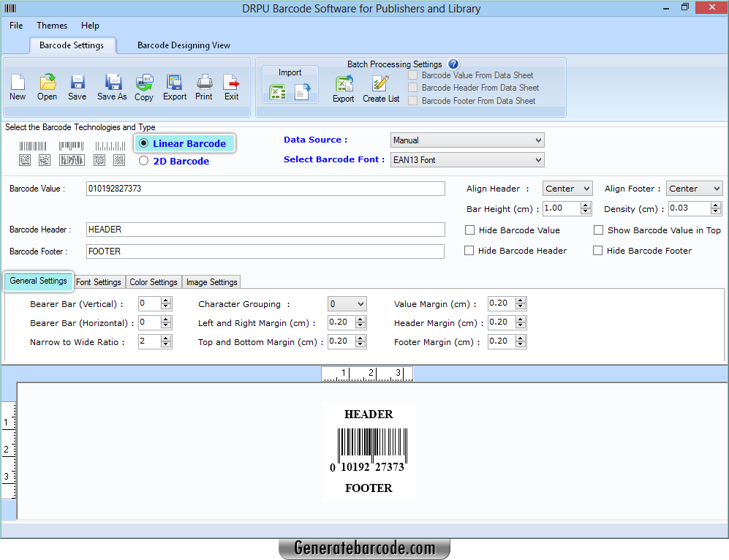Viewport: 729px width, 560px height.
Task: Check Barcode Value From Data Sheet
Action: 413,75
